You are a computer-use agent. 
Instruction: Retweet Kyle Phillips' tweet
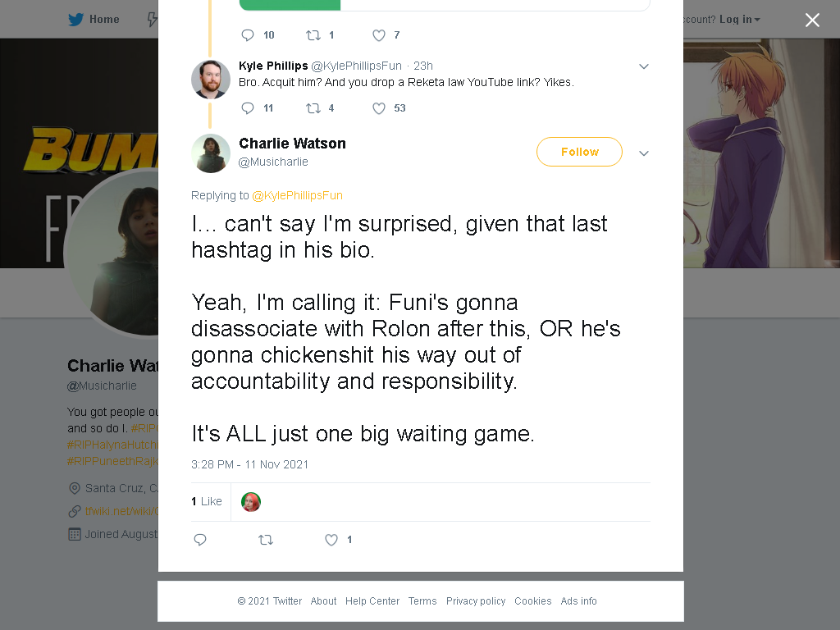[313, 108]
